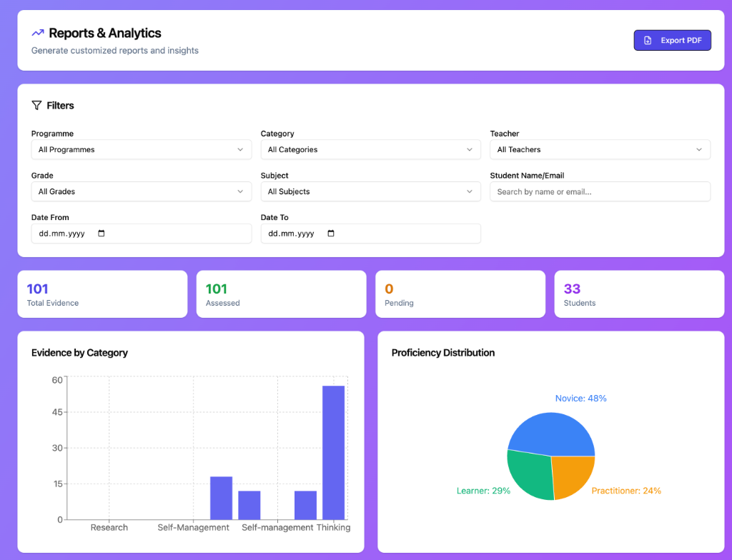Click the 'Learner: 29%' label
Screen dimensions: 732x560
[x=483, y=491]
